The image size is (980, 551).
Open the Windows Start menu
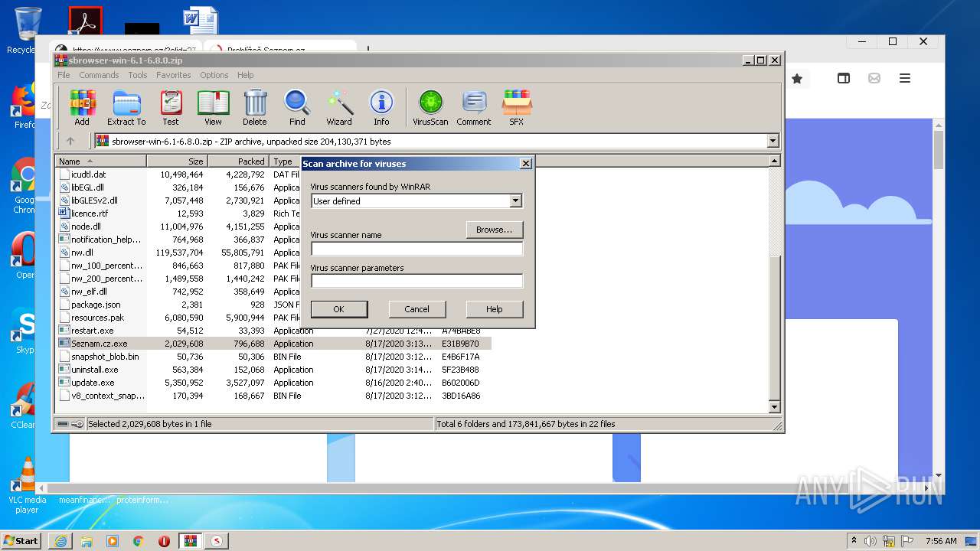coord(21,540)
